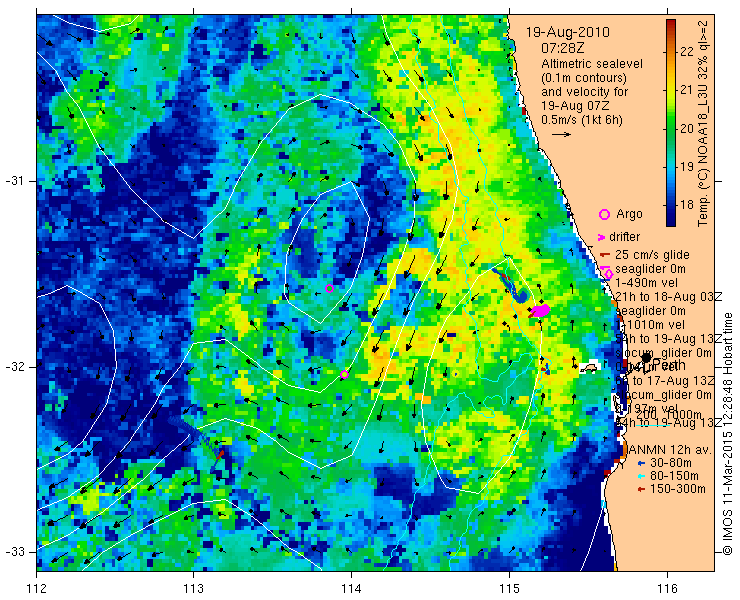Click the 'Altimetric sealevel' caption
The width and height of the screenshot is (740, 600).
[592, 63]
